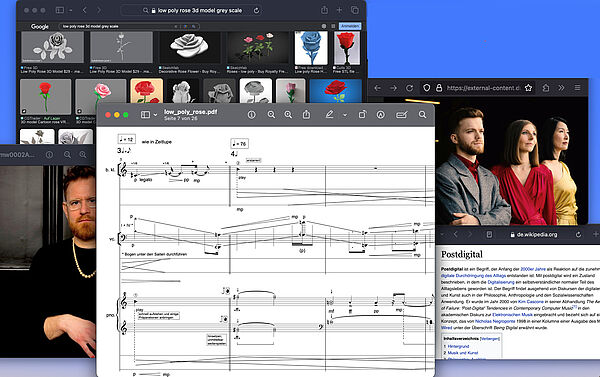Viewport: 600px width, 377px height.
Task: Show info in the left portrait Preview window
Action: pyautogui.click(x=49, y=155)
